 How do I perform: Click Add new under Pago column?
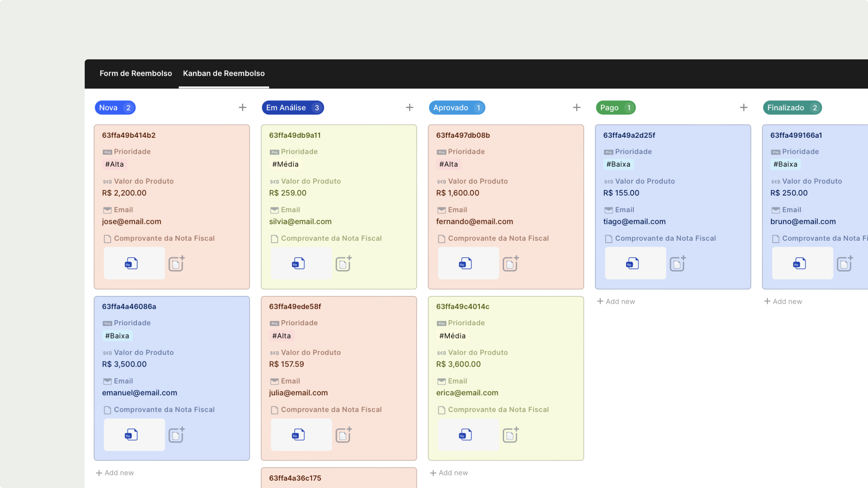click(616, 301)
